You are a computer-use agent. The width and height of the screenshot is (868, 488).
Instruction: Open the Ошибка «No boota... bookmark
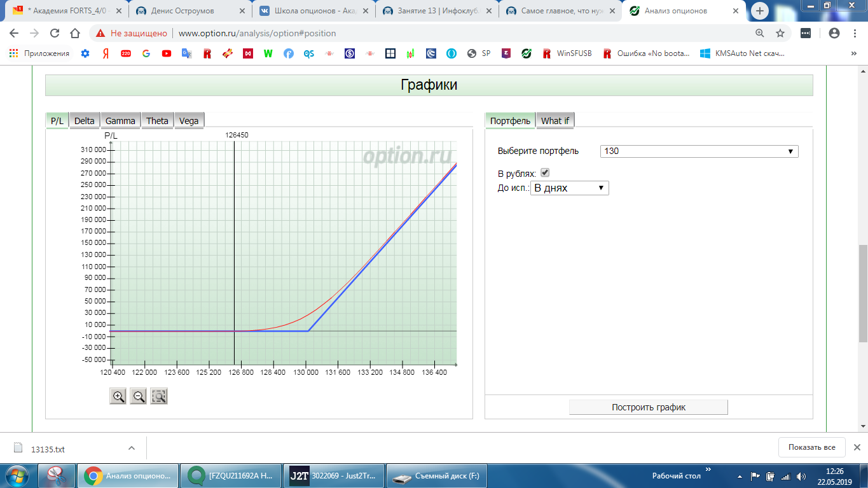(x=646, y=53)
